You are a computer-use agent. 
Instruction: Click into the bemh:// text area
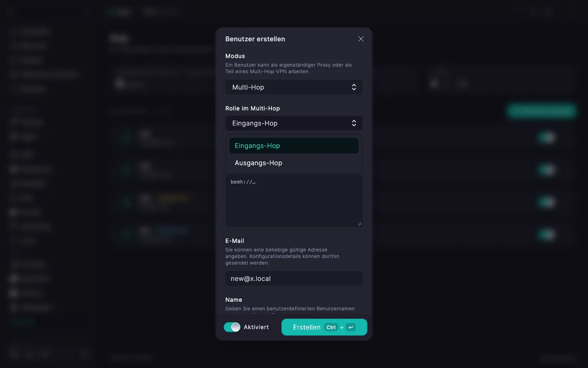pos(294,200)
